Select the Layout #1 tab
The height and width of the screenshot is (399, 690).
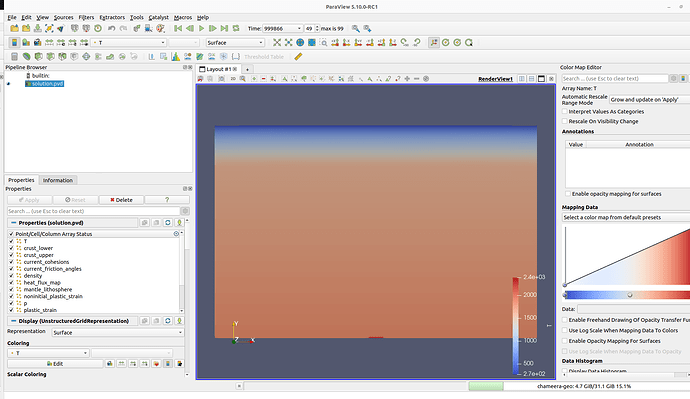tap(218, 69)
